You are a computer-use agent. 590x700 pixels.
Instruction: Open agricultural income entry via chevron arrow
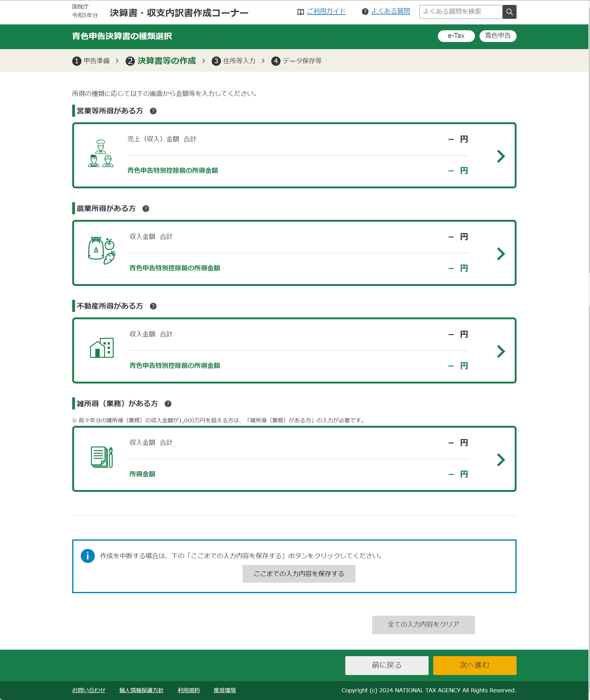[x=501, y=254]
